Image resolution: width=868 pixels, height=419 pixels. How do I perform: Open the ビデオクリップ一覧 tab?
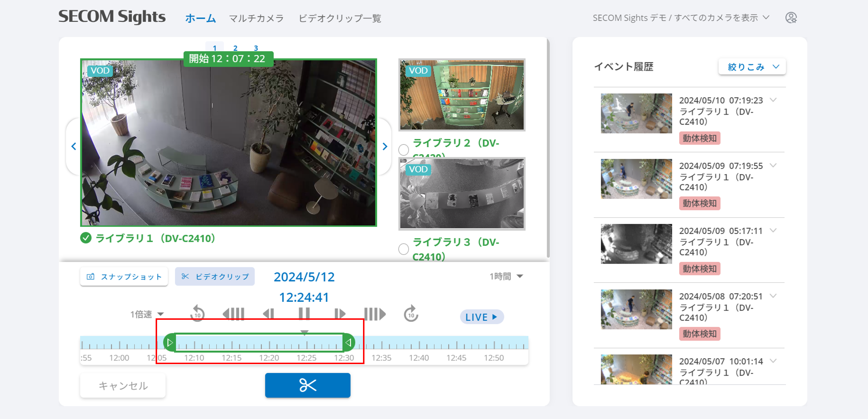tap(340, 18)
